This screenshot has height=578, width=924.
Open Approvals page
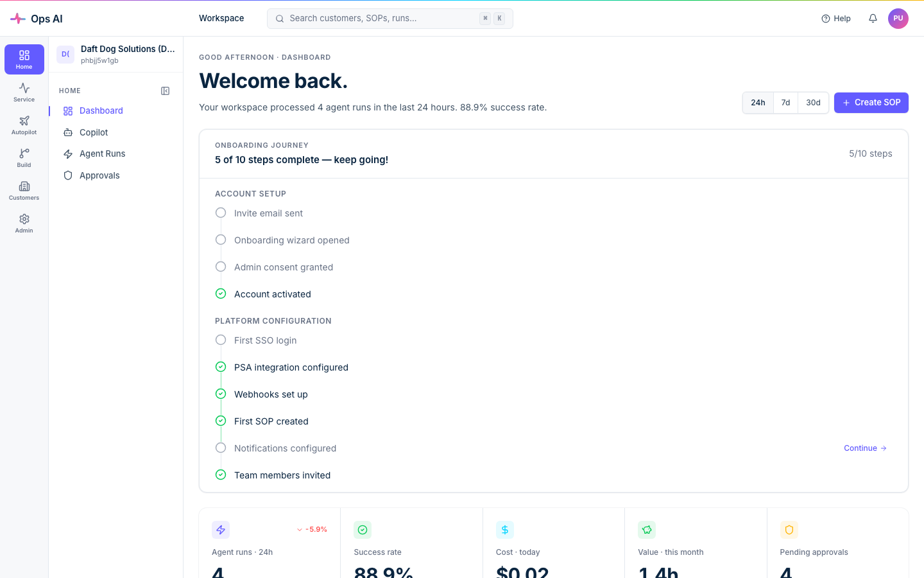pos(116,175)
